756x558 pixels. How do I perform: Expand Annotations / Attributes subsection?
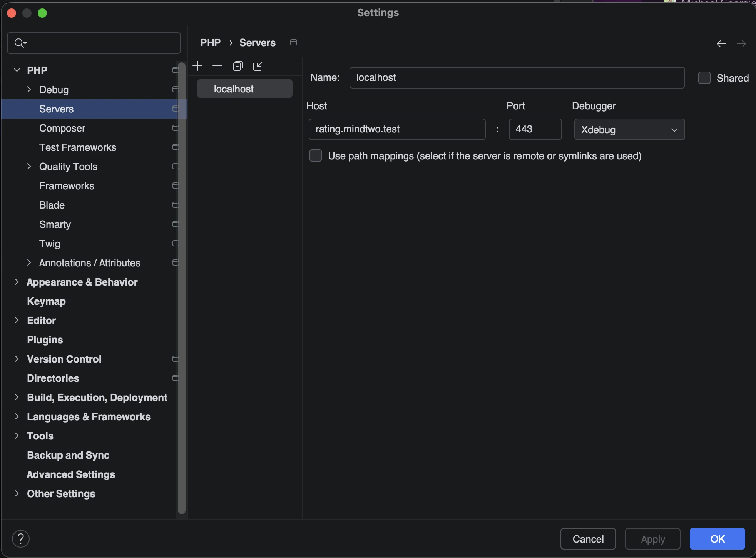(29, 262)
